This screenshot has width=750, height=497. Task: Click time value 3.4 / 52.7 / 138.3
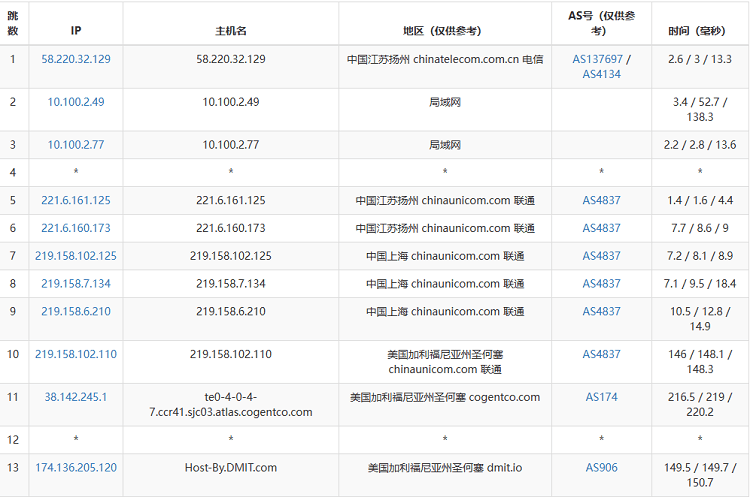(x=700, y=110)
